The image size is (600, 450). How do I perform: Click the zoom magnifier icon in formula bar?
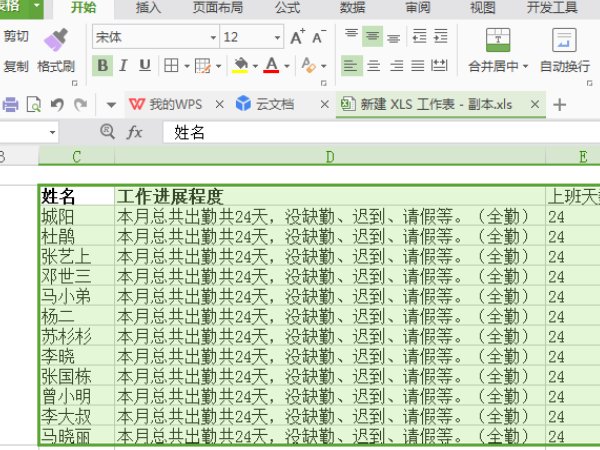tap(107, 132)
